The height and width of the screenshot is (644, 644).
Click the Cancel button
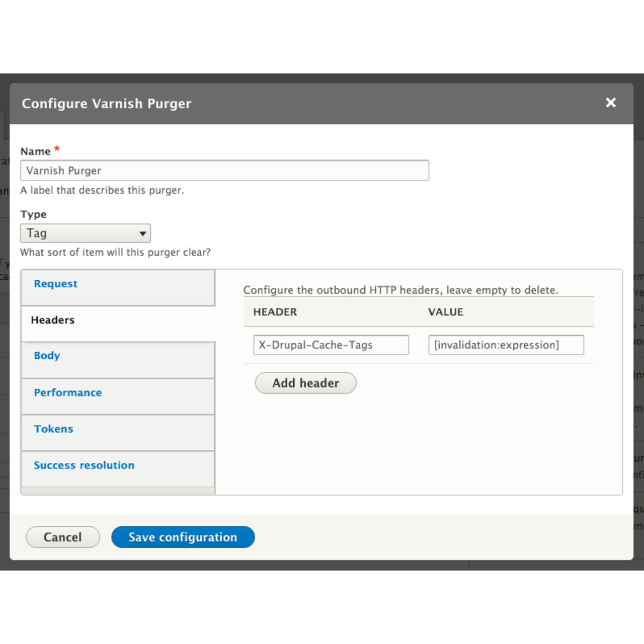pos(63,537)
